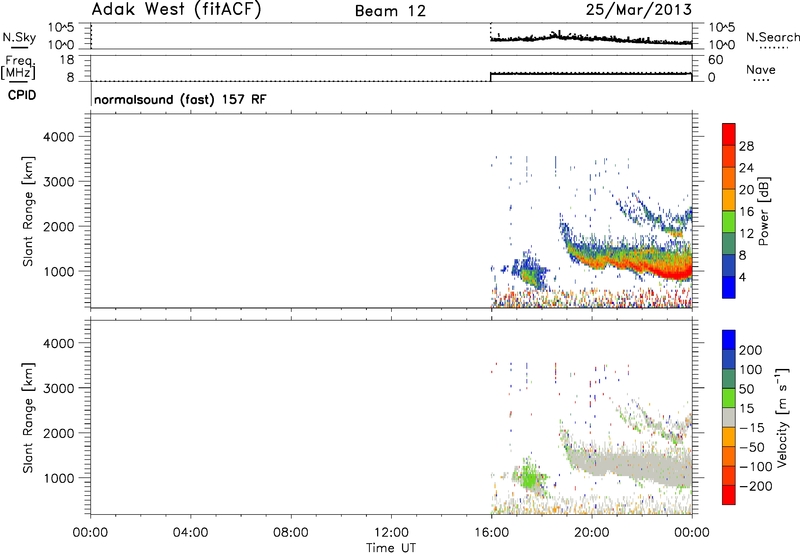Click the '28' tick on the power colorbar
The image size is (800, 554).
click(x=746, y=146)
